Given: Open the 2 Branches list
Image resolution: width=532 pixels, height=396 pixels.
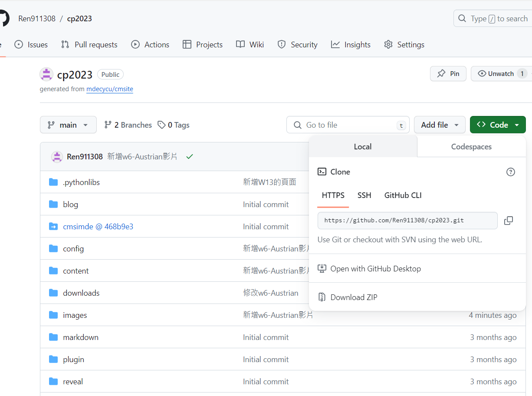Looking at the screenshot, I should pos(128,125).
